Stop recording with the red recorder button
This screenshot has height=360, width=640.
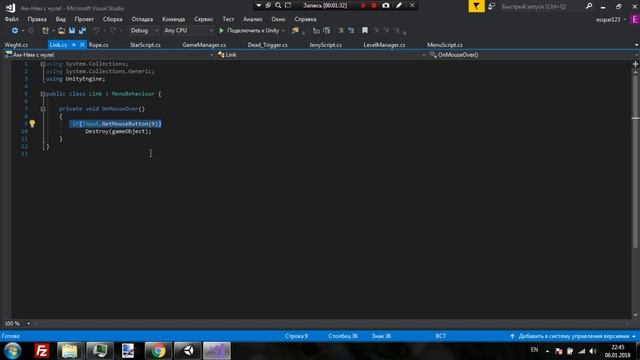coord(373,5)
